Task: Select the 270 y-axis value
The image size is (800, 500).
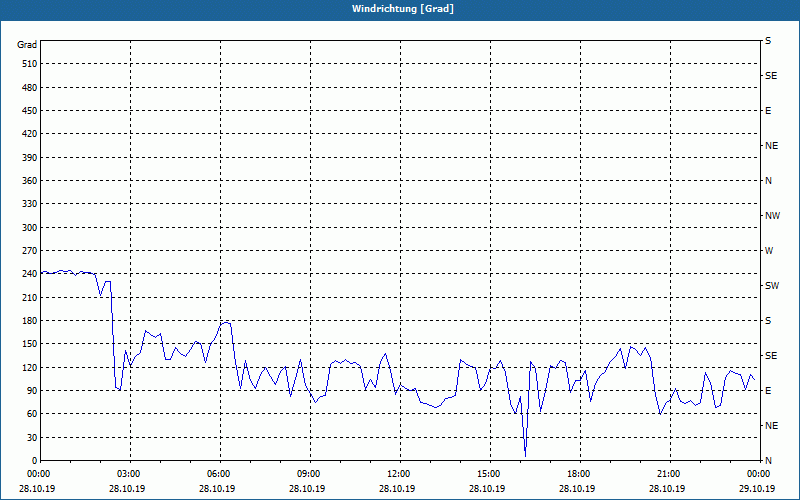Action: click(x=30, y=251)
